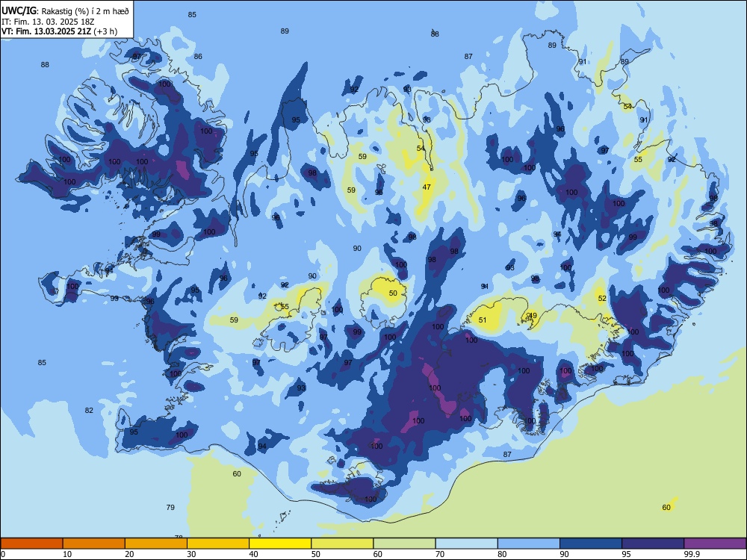Viewport: 747px width, 560px height.
Task: Pick the 20–30 legend color swatch
Action: (x=156, y=544)
